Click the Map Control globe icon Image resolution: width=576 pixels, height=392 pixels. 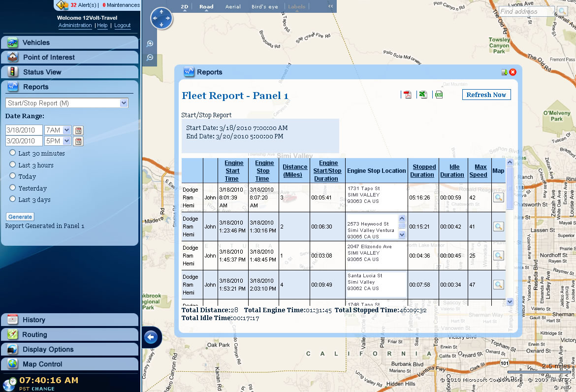(12, 363)
